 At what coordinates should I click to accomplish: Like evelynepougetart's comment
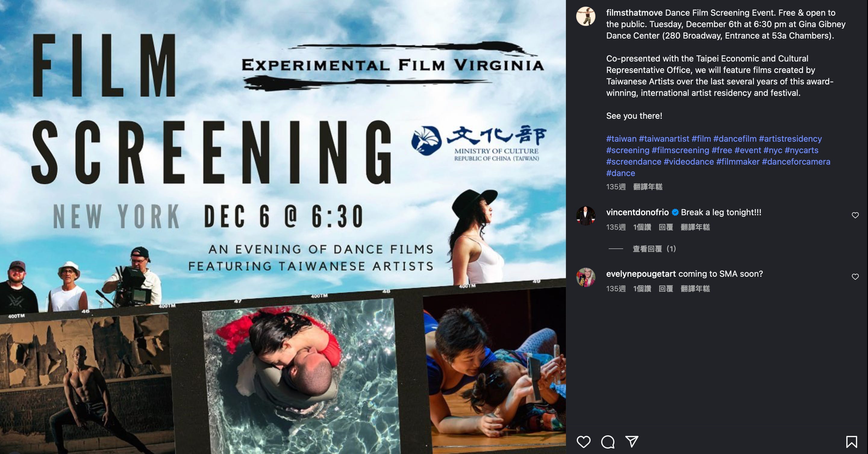(855, 276)
